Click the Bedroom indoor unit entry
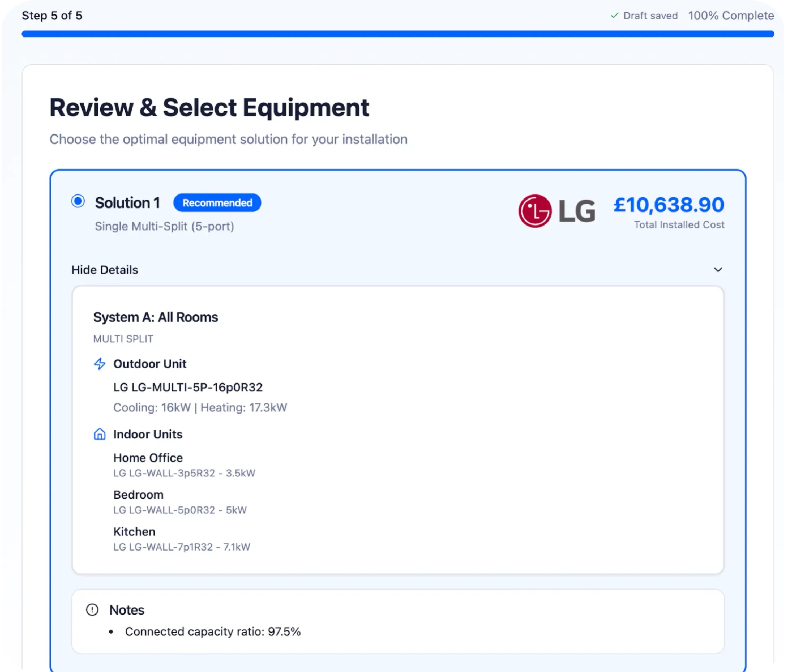This screenshot has width=786, height=672. 138,495
